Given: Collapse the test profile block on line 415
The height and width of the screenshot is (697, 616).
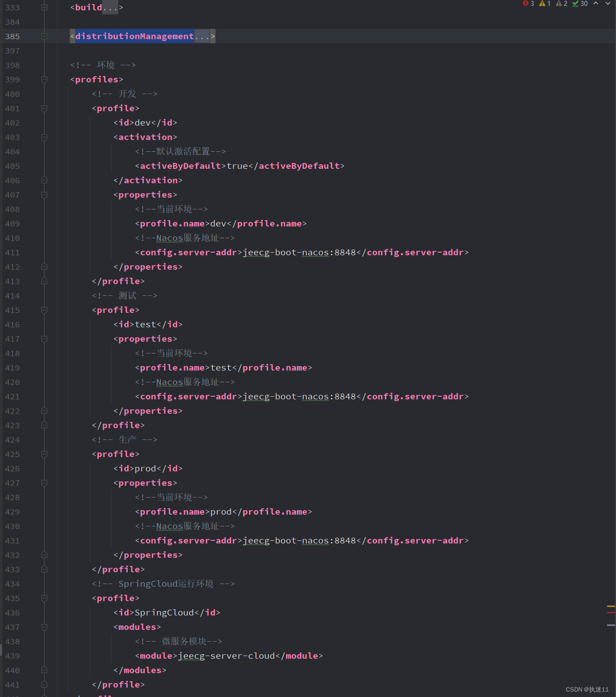Looking at the screenshot, I should 44,310.
